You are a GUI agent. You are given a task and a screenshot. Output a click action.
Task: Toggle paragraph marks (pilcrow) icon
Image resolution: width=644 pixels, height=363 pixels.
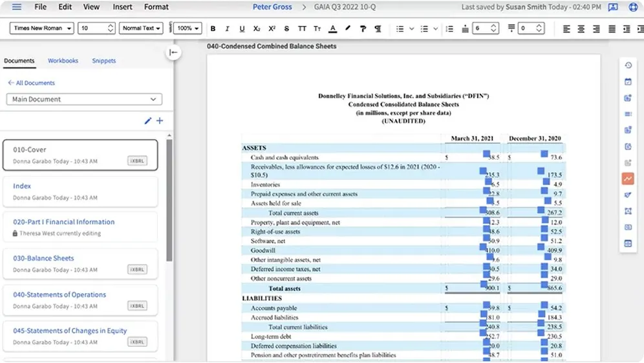pos(378,28)
